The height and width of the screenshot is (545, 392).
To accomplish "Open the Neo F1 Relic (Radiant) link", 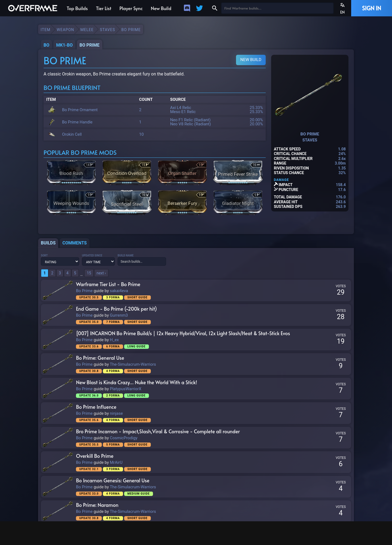I will [x=190, y=120].
